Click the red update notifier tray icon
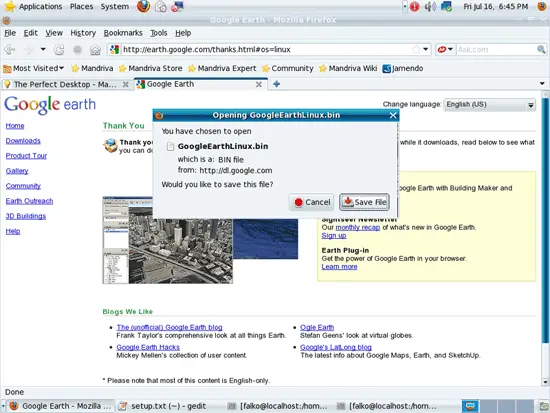Viewport: 550px width, 413px height. 414,7
